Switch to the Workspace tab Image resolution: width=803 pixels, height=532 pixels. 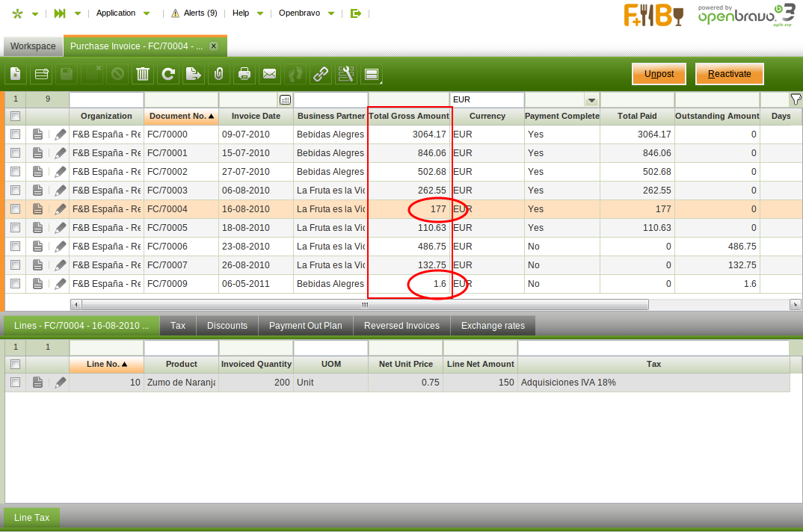tap(33, 46)
